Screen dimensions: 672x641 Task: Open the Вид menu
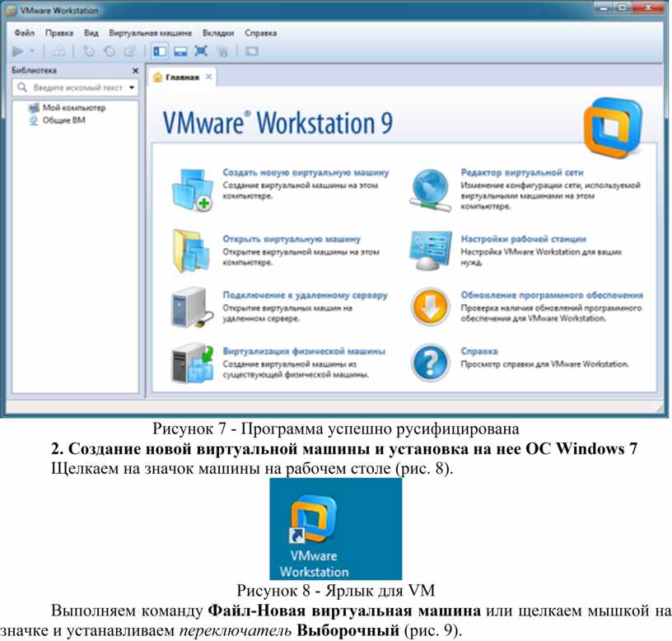tap(91, 33)
